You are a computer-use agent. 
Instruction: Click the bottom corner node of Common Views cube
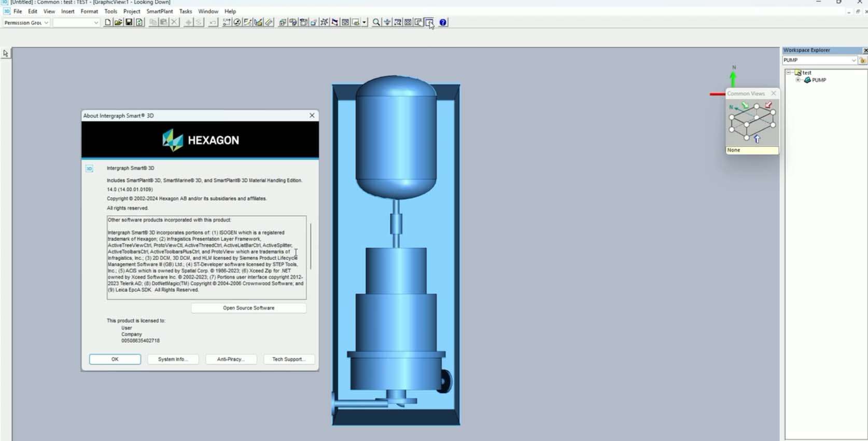(747, 138)
